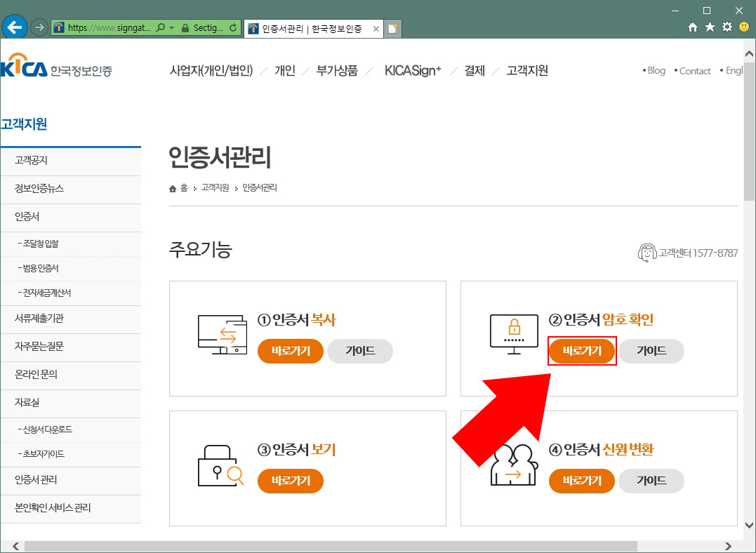Open the 가이드 for 인증서 복사
The image size is (756, 553).
click(359, 351)
